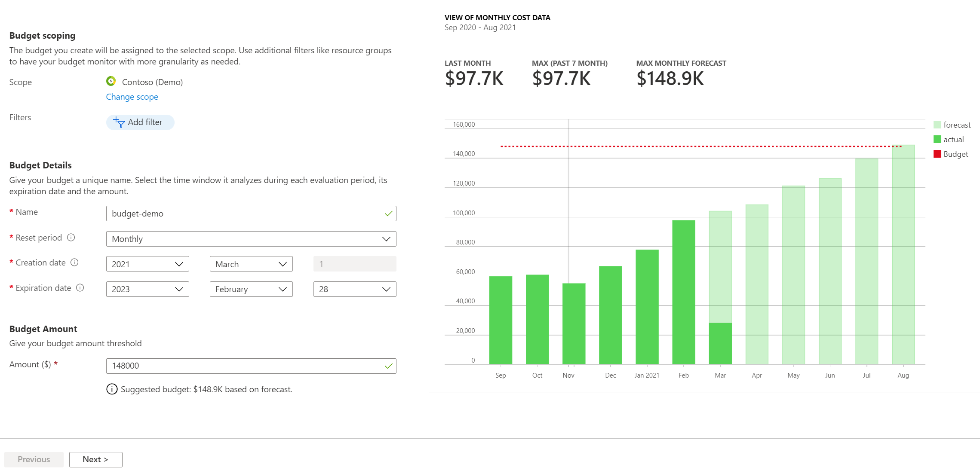
Task: Click the Previous button to go back
Action: tap(34, 459)
